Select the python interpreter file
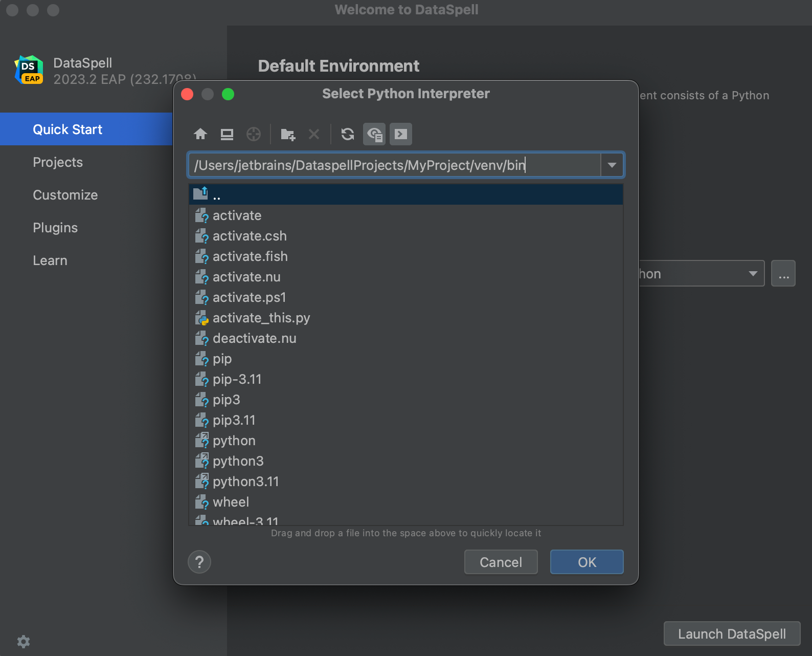Image resolution: width=812 pixels, height=656 pixels. (x=406, y=441)
